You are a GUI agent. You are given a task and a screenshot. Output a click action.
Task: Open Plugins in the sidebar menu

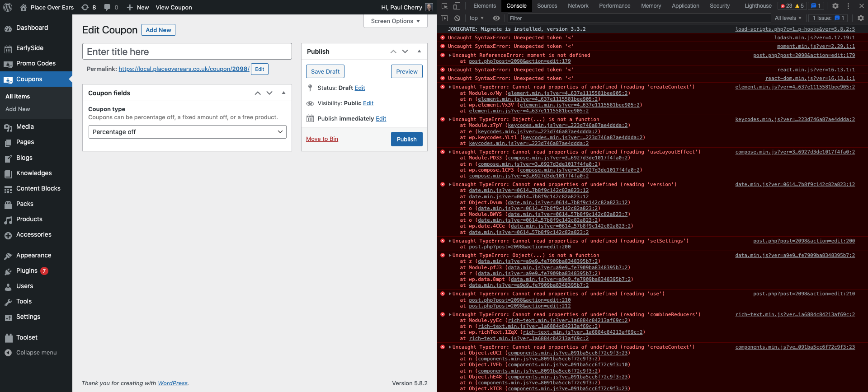point(27,271)
